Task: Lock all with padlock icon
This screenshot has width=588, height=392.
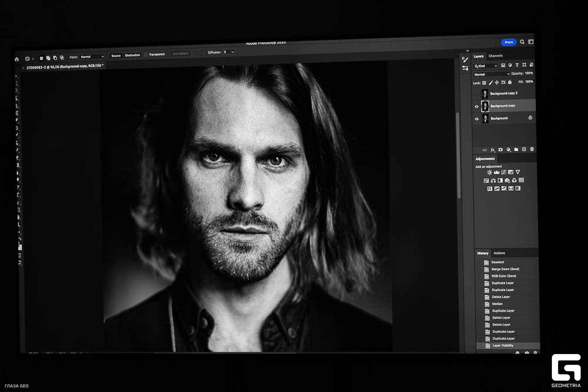Action: (510, 82)
